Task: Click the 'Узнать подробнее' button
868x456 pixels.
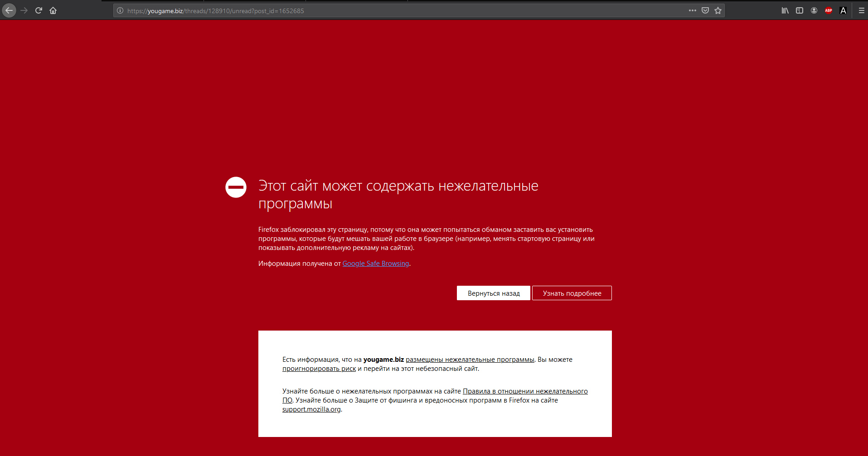Action: pyautogui.click(x=572, y=293)
